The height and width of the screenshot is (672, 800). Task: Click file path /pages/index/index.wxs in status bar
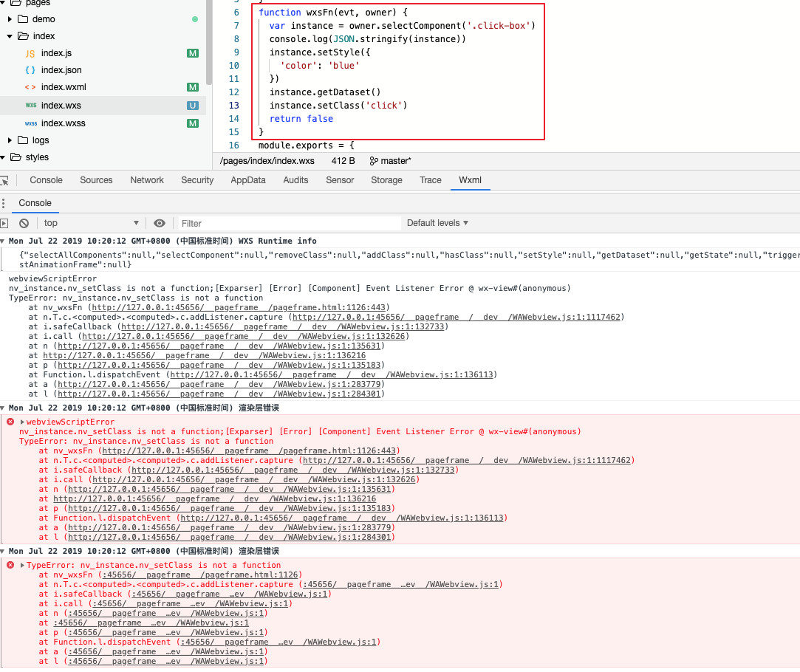click(267, 161)
